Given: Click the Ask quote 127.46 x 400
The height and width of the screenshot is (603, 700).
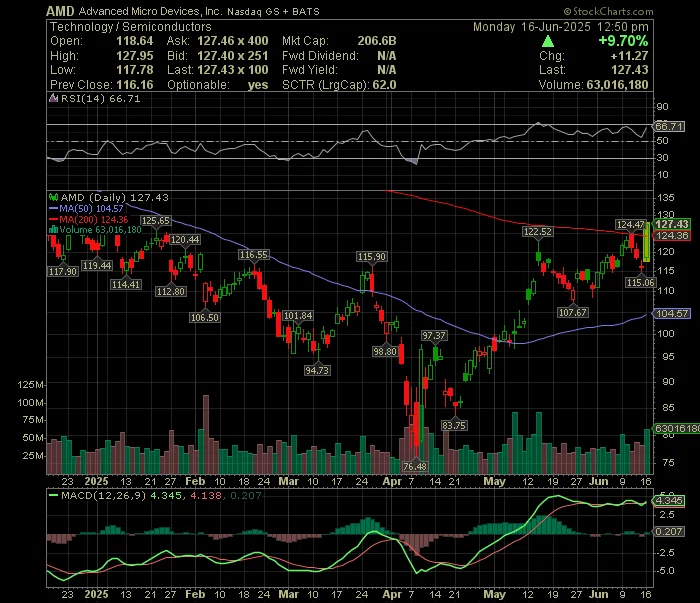Looking at the screenshot, I should coord(233,41).
